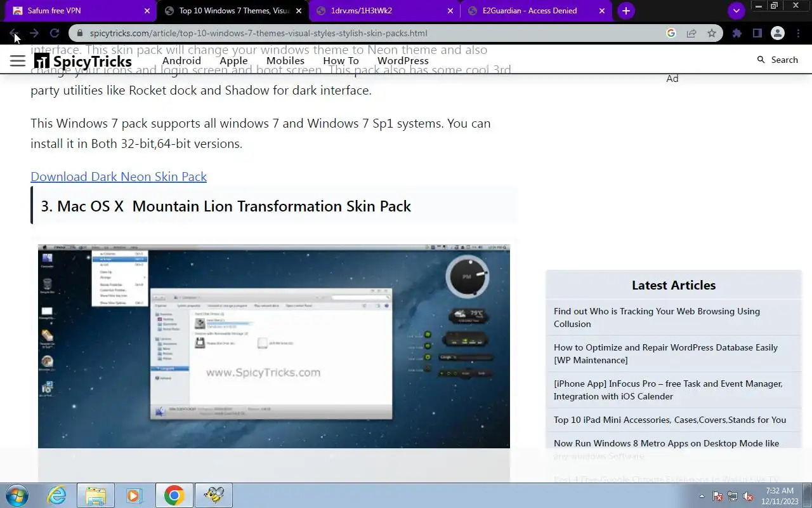
Task: Click the muted volume tray icon
Action: (748, 497)
